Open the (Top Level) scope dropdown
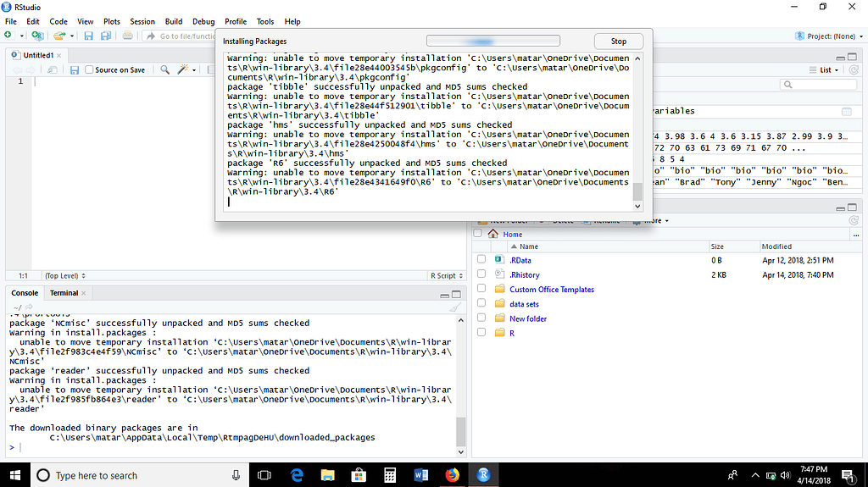 click(x=65, y=275)
